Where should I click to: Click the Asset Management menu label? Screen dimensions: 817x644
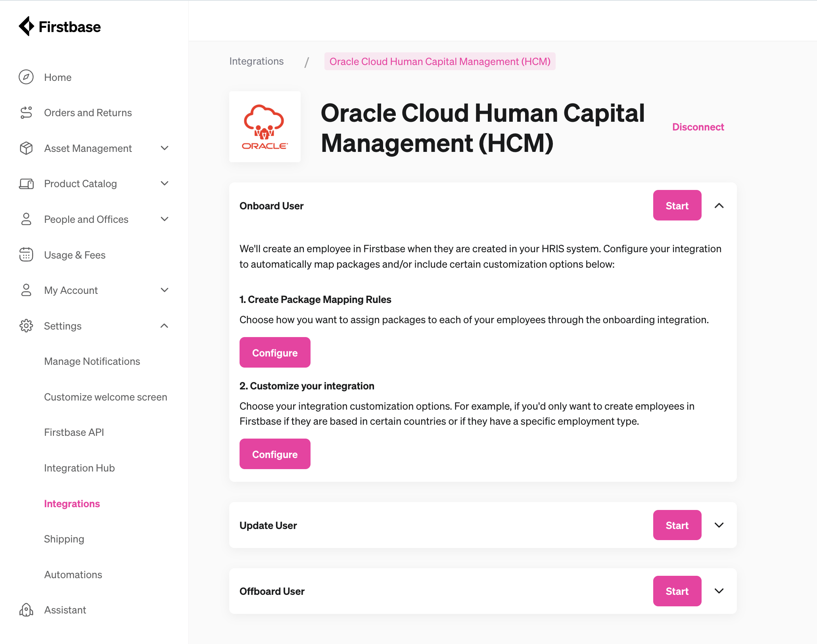pyautogui.click(x=88, y=148)
